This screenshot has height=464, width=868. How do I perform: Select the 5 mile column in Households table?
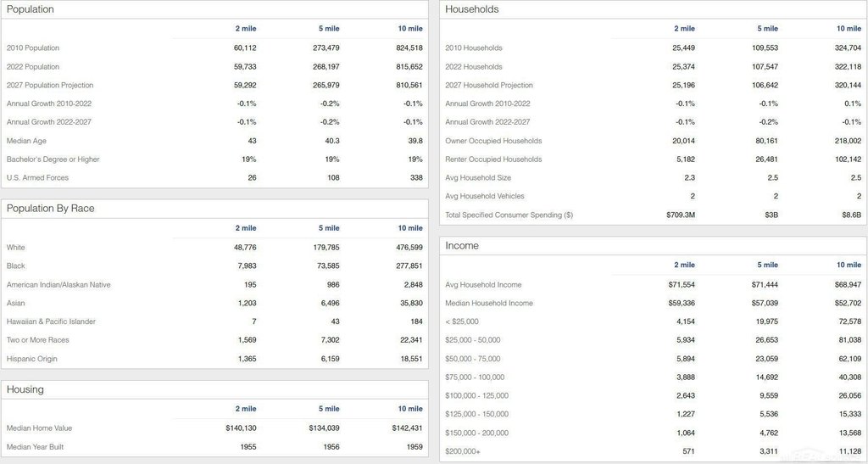point(767,28)
